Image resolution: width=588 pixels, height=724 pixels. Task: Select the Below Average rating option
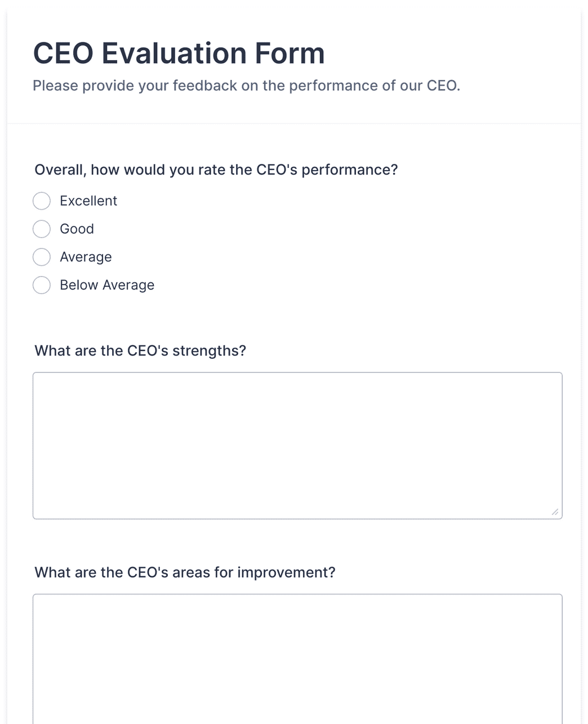coord(42,285)
